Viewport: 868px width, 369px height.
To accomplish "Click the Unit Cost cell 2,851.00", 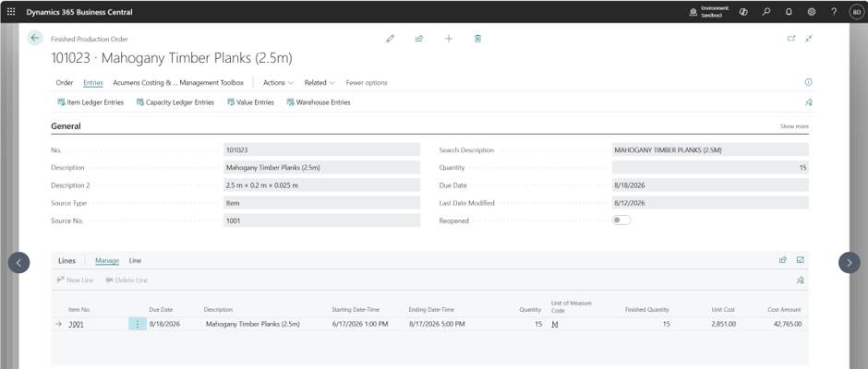I will (724, 324).
